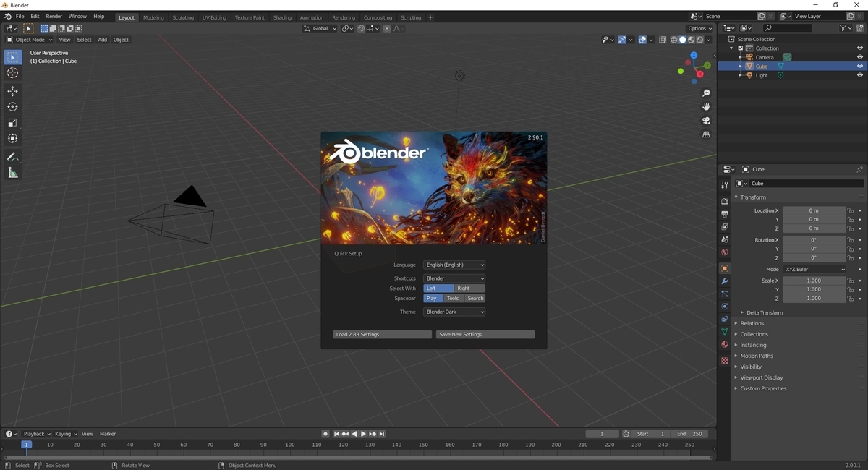Jump to the timeline start frame

[336, 434]
